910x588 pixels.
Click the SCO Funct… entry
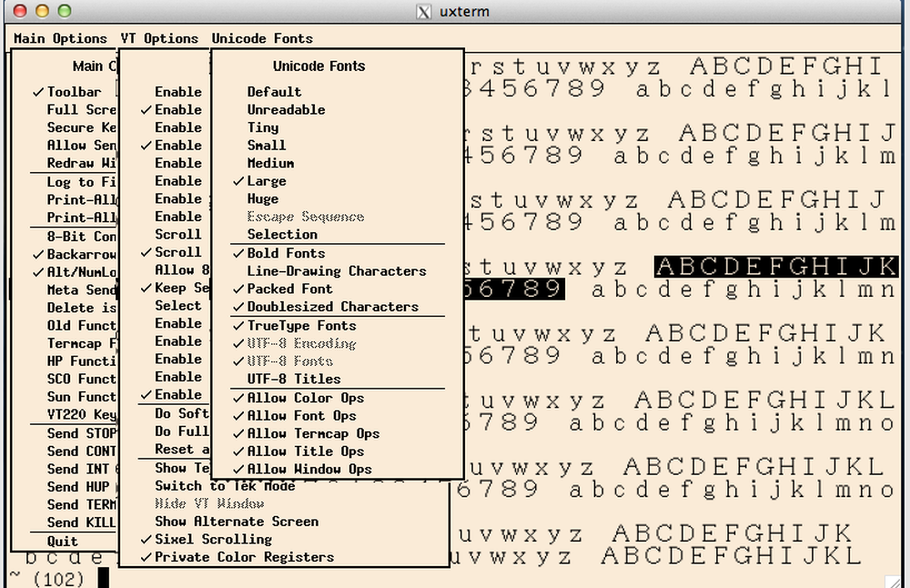81,379
